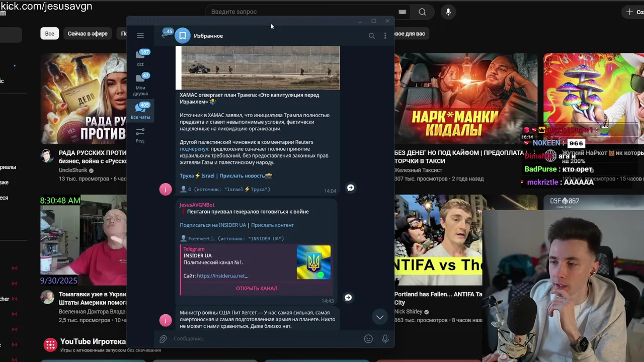This screenshot has width=644, height=362.
Task: Open three-dot options menu in Telegram header
Action: click(385, 36)
